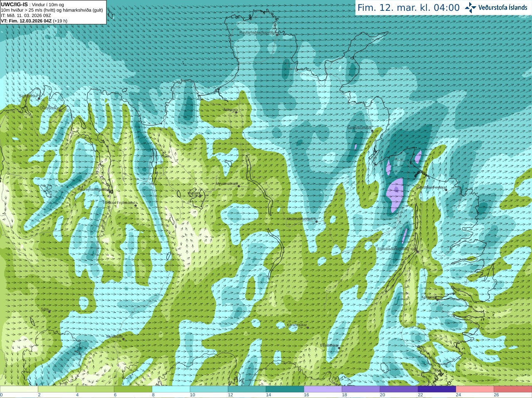Click the Veðurstofa Íslands logo
This screenshot has width=532, height=398.
pyautogui.click(x=496, y=7)
